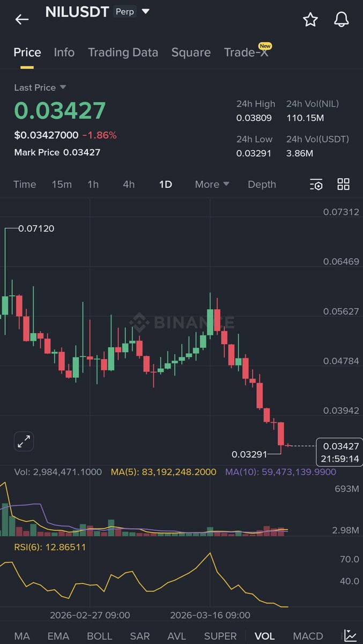Expand chart to fullscreen
Screen dimensions: 363x644
24,442
